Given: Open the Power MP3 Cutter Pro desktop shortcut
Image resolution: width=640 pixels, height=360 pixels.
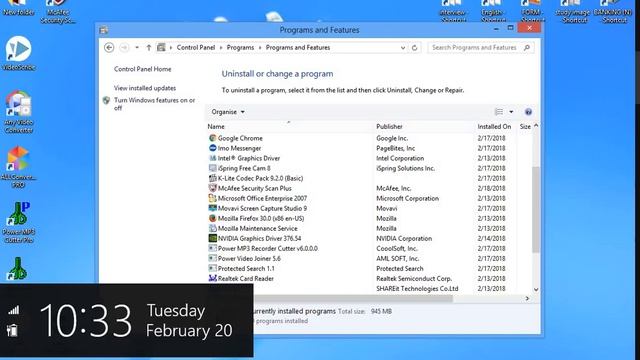Looking at the screenshot, I should 18,222.
